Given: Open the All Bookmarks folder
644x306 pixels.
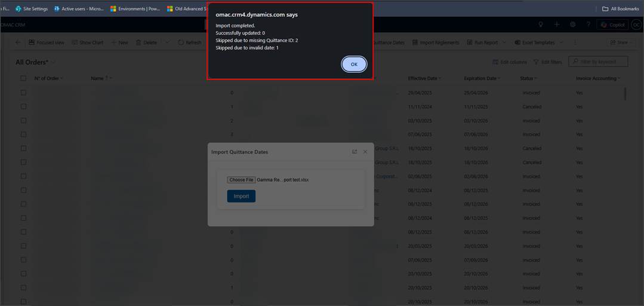Looking at the screenshot, I should pos(620,8).
